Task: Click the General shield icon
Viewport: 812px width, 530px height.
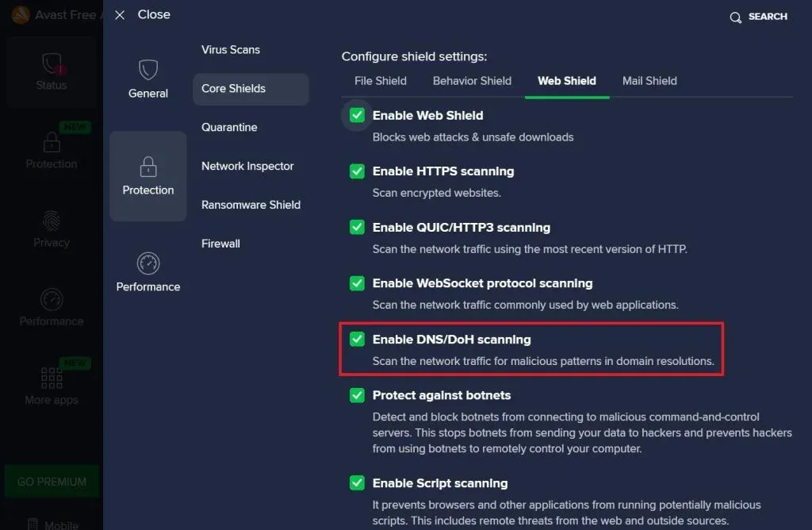Action: 148,70
